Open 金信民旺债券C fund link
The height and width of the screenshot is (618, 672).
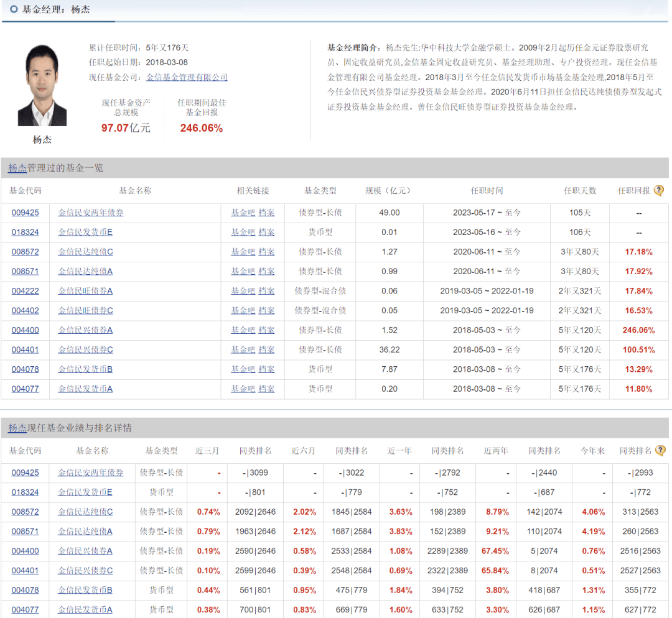coord(86,310)
